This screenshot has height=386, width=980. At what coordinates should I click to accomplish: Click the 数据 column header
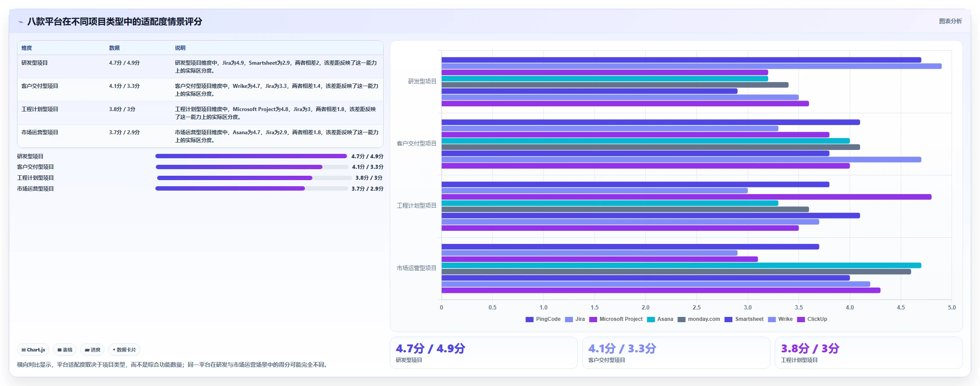point(114,48)
